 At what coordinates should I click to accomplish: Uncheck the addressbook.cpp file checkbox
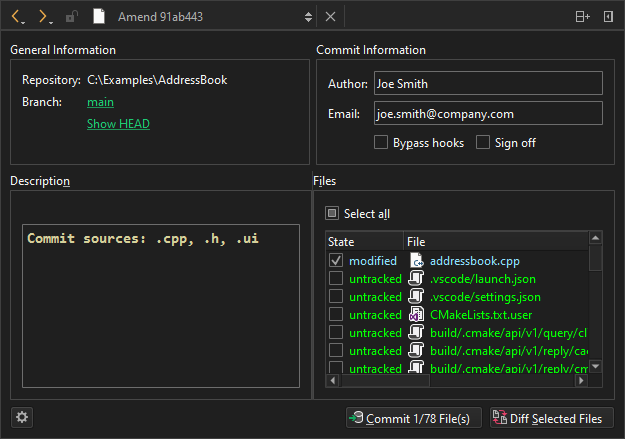336,260
